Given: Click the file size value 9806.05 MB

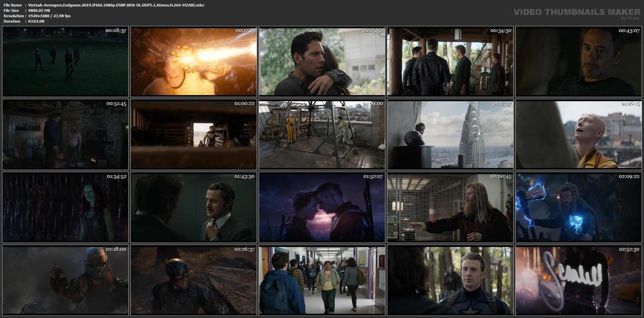Looking at the screenshot, I should (x=39, y=11).
